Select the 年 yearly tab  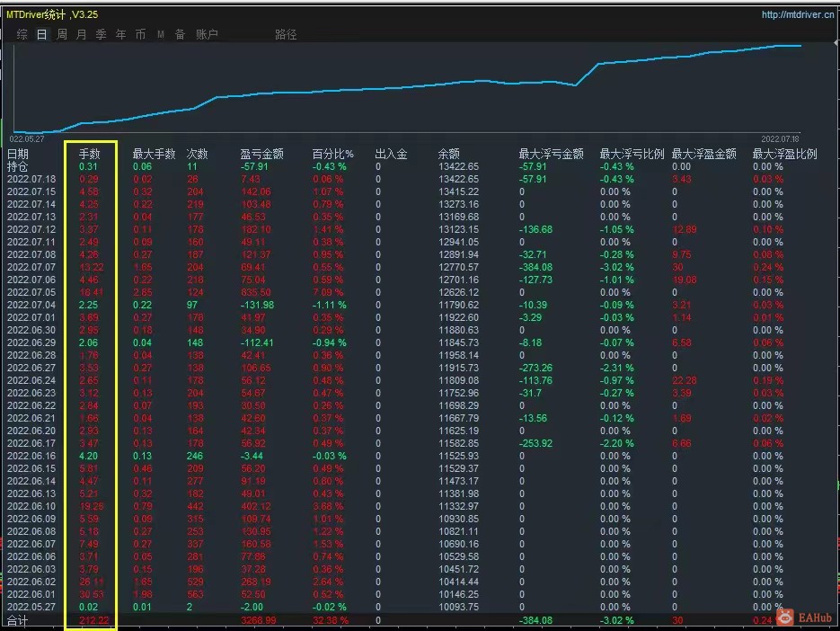[121, 34]
